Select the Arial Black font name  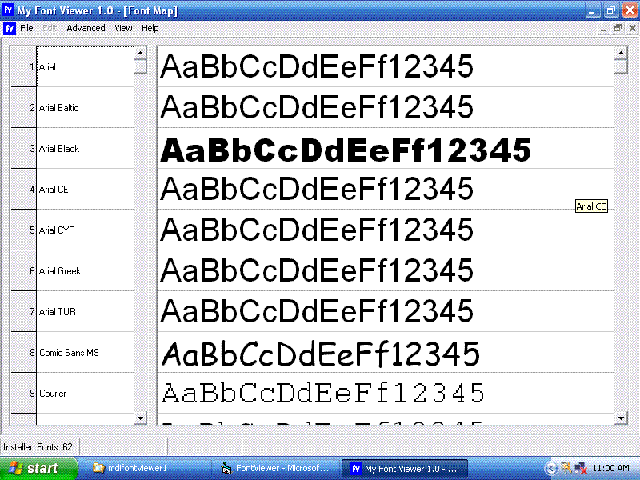(x=59, y=149)
